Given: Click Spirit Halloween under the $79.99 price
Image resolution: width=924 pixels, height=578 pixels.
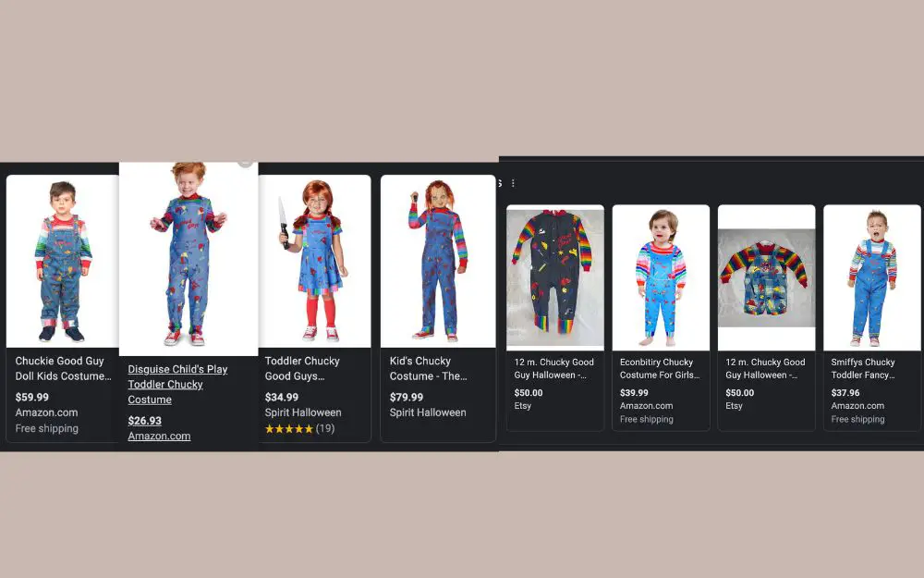Looking at the screenshot, I should click(x=428, y=412).
